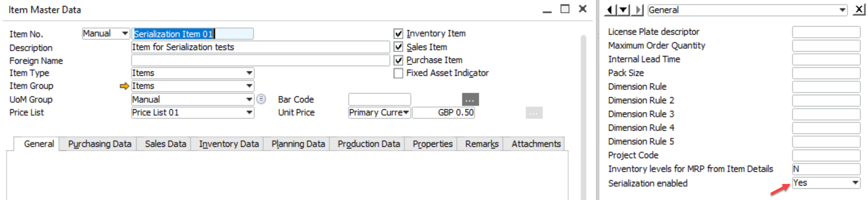Switch to the Inventory Data tab
Viewport: 868px width, 200px height.
(x=229, y=144)
